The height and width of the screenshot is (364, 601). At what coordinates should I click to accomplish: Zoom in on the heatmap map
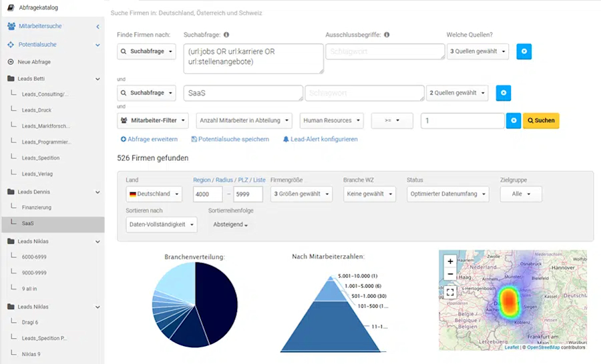coord(450,261)
